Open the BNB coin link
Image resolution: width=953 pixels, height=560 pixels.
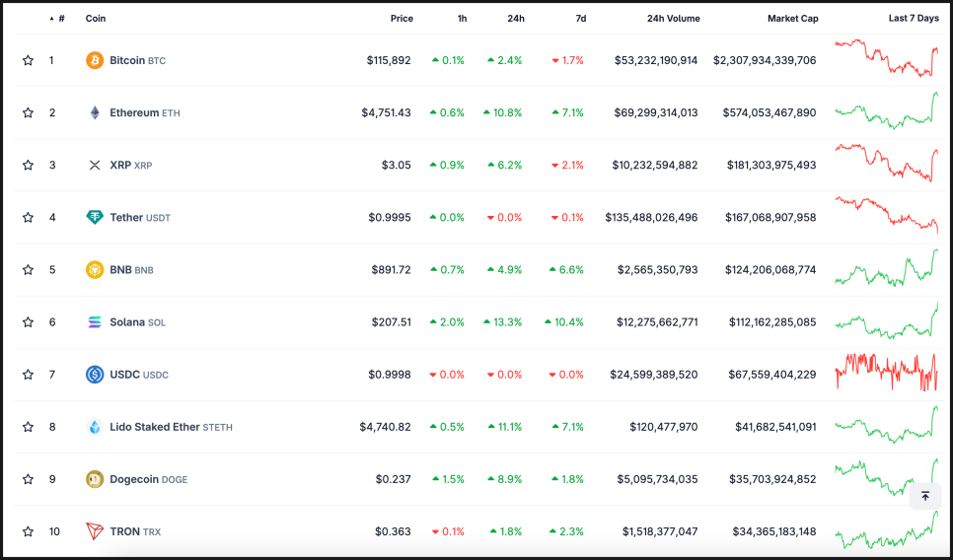coord(131,269)
